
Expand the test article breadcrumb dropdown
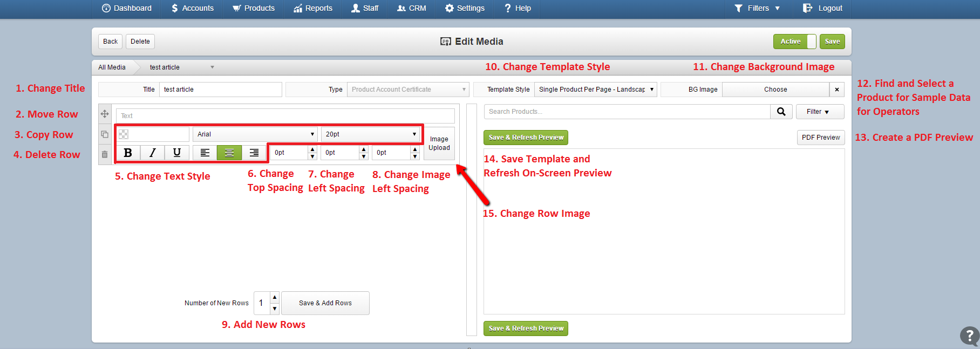click(212, 67)
